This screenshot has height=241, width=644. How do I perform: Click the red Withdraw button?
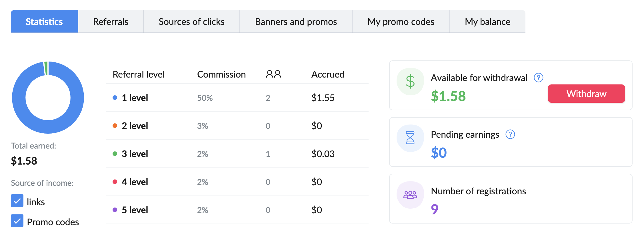[x=586, y=94]
